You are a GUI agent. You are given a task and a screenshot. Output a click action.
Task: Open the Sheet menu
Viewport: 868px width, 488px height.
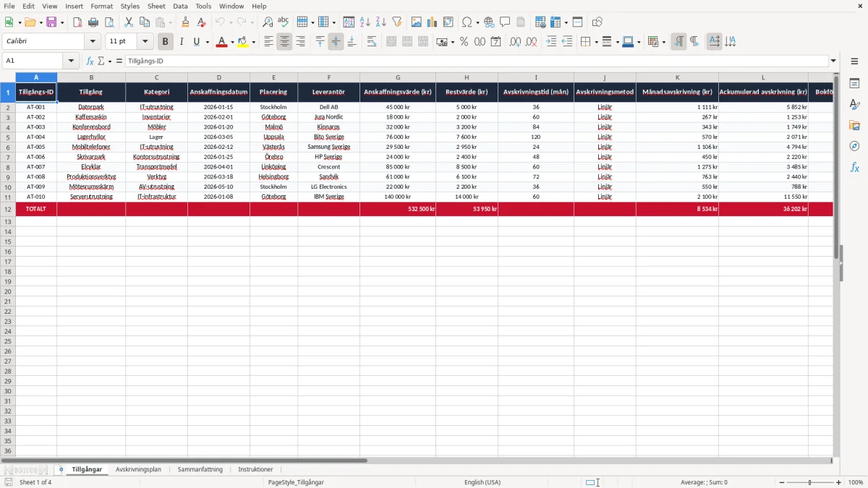click(156, 6)
